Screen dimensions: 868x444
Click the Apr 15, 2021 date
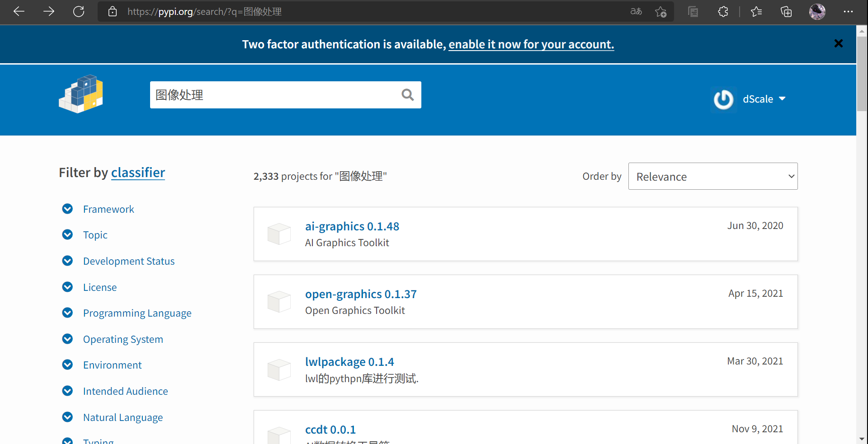(756, 293)
